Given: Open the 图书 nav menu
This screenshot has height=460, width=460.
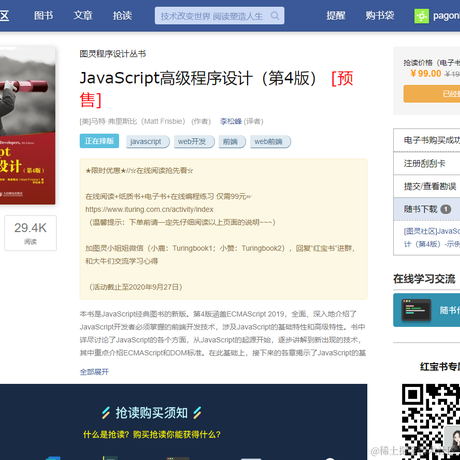Looking at the screenshot, I should pos(44,16).
